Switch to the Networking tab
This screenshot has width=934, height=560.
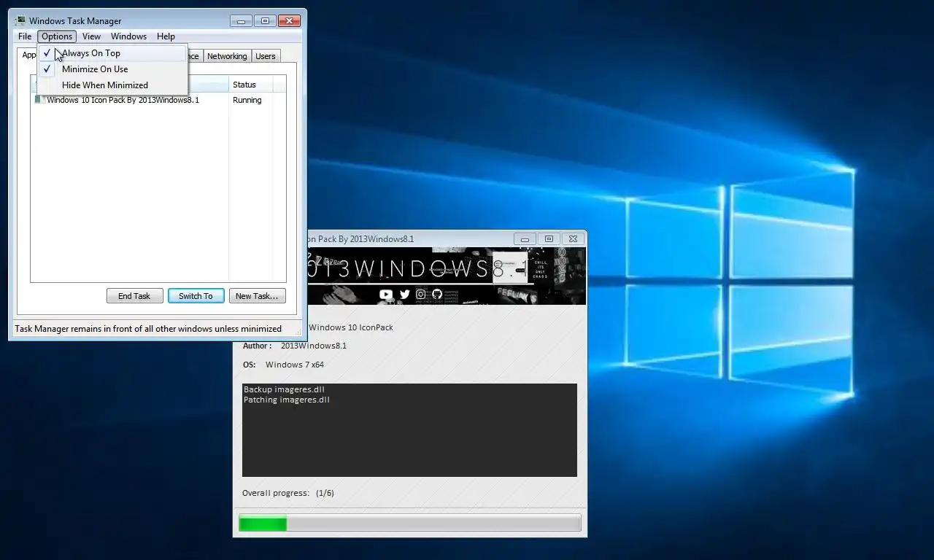(227, 56)
